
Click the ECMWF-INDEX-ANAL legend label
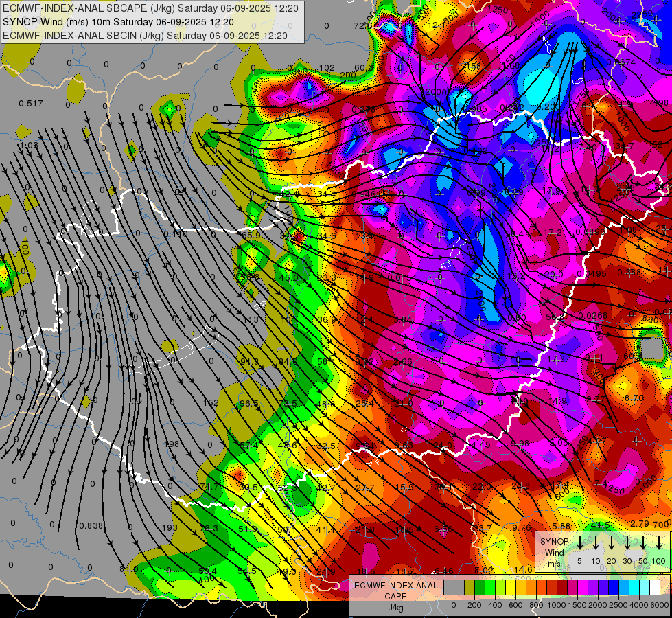[x=395, y=586]
